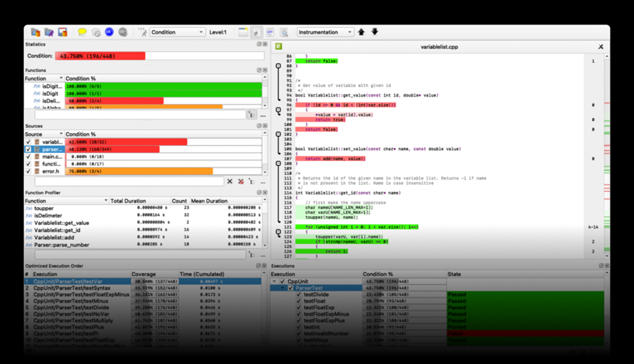Close the Function Profiler panel

(265, 193)
